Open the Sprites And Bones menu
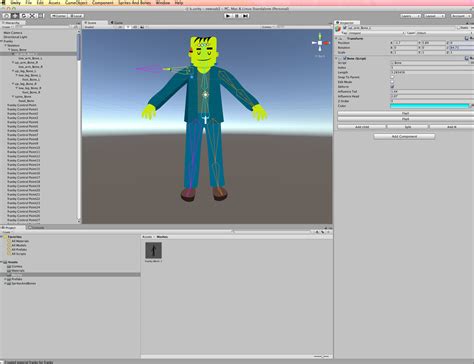 (x=135, y=3)
